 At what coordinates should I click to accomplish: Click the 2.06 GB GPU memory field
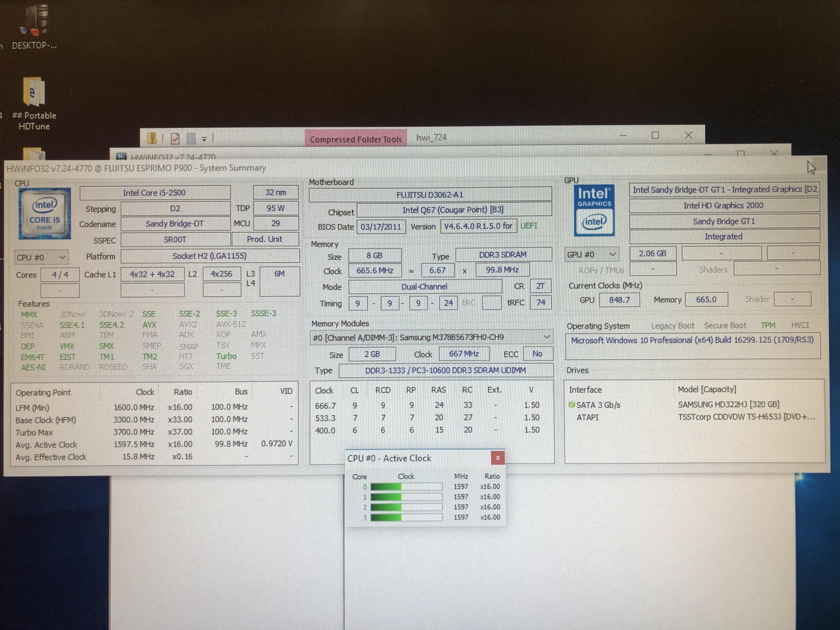653,254
